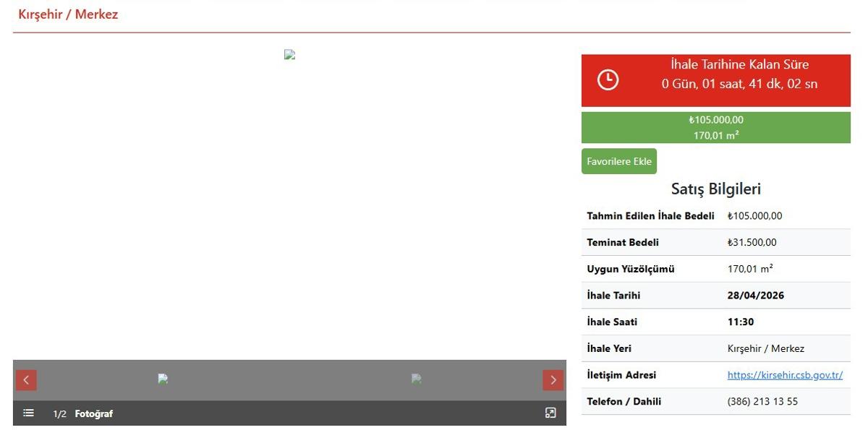Click the remaining time countdown text

[739, 84]
